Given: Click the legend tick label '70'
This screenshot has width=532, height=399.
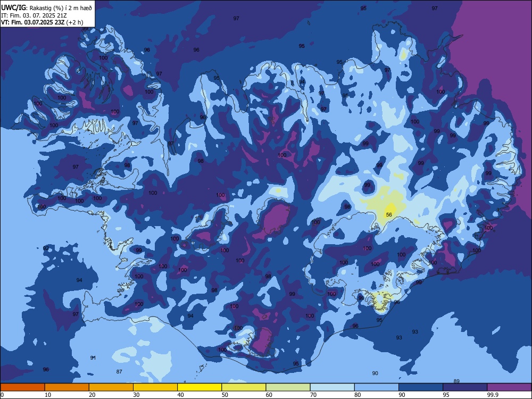Looking at the screenshot, I should pyautogui.click(x=313, y=395).
